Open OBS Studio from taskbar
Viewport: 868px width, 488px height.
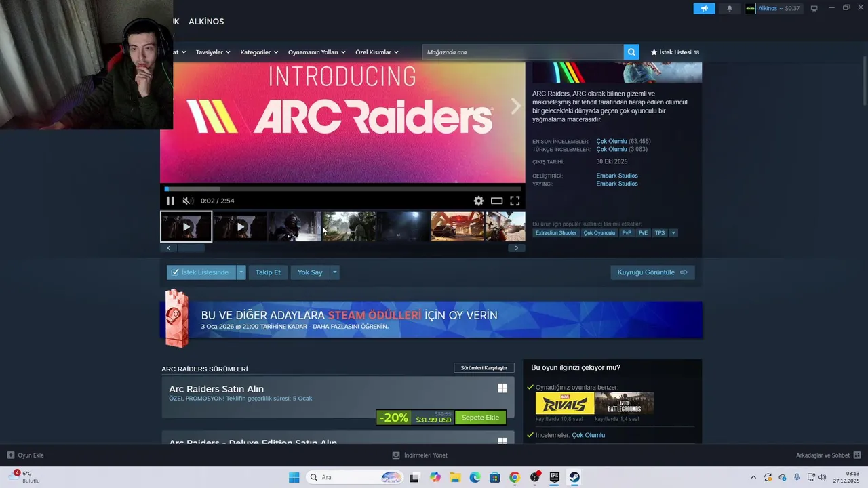(x=535, y=477)
